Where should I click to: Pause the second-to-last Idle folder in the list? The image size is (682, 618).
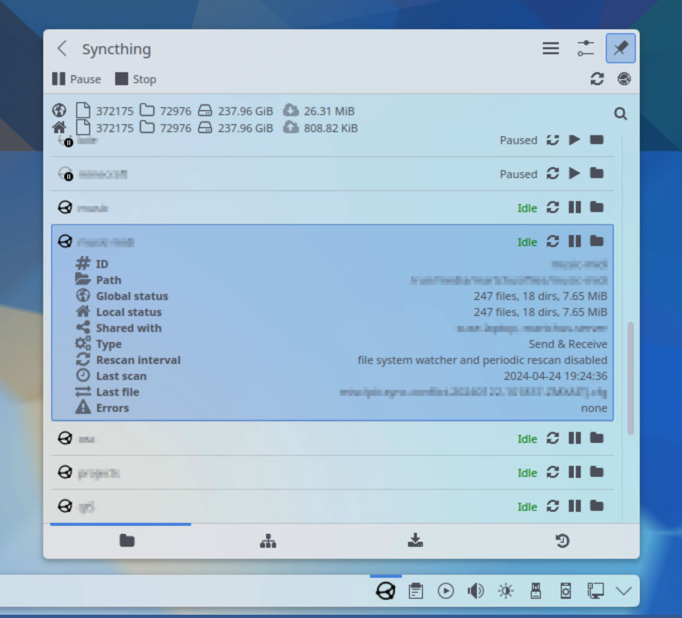coord(575,472)
